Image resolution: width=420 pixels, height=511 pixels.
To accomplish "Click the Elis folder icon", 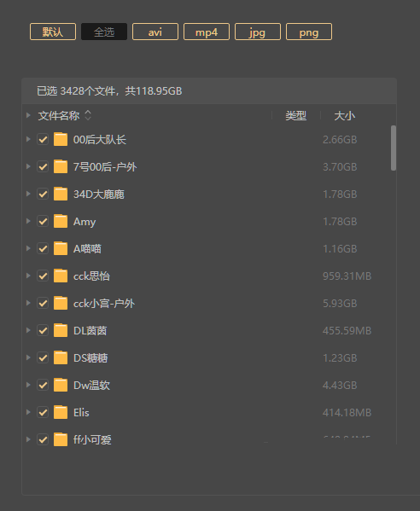I will point(61,412).
